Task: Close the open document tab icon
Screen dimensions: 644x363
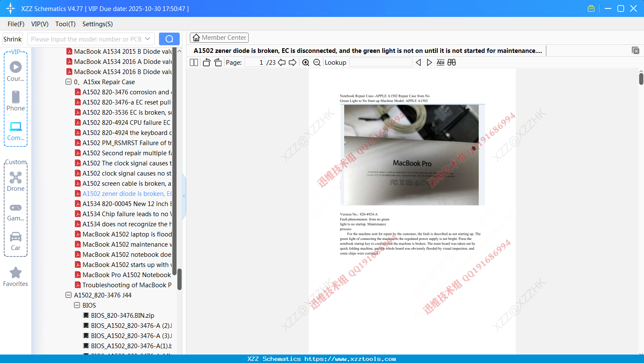Action: pos(635,50)
